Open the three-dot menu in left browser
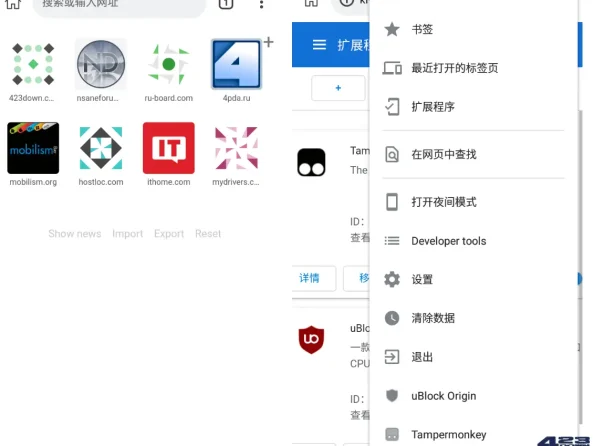The width and height of the screenshot is (594, 446). [x=261, y=4]
